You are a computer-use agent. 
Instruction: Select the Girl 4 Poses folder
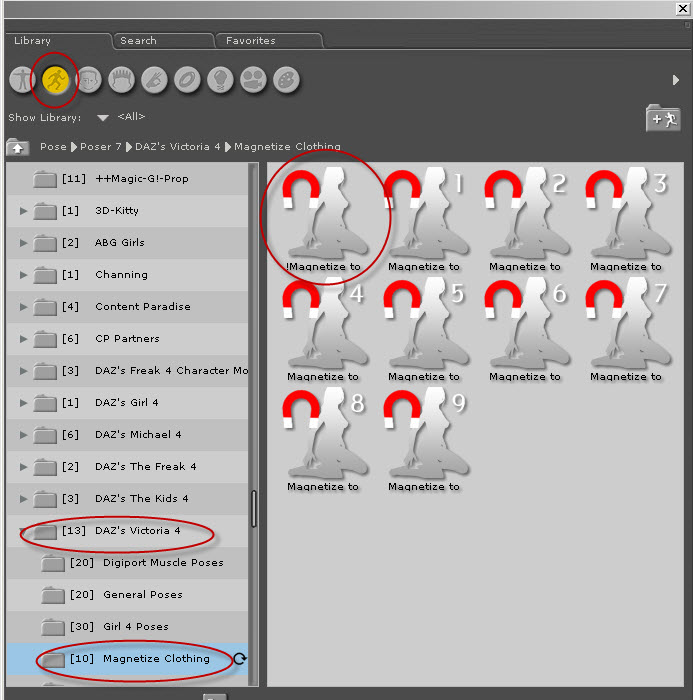[x=127, y=627]
